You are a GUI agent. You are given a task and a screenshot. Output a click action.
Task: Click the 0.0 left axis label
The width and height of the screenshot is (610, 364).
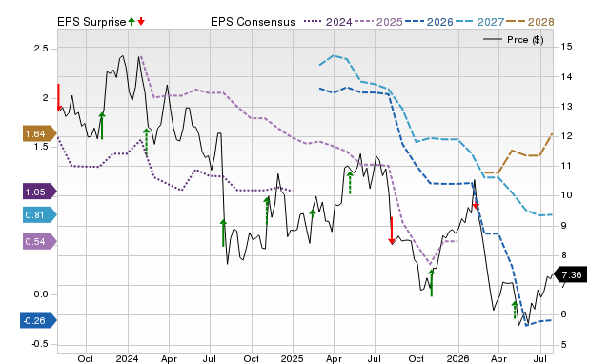pyautogui.click(x=41, y=294)
